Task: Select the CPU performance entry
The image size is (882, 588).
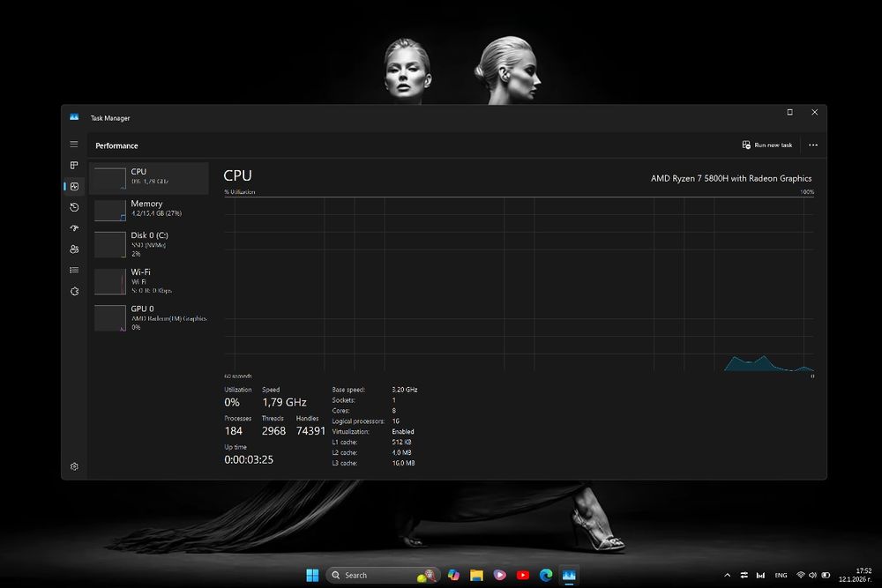Action: [x=149, y=178]
